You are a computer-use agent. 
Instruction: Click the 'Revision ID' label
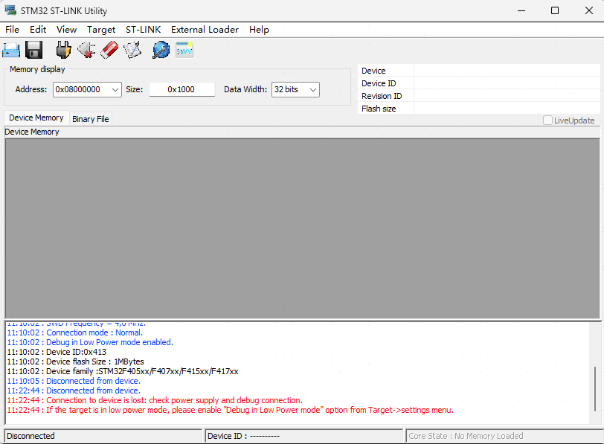(381, 96)
